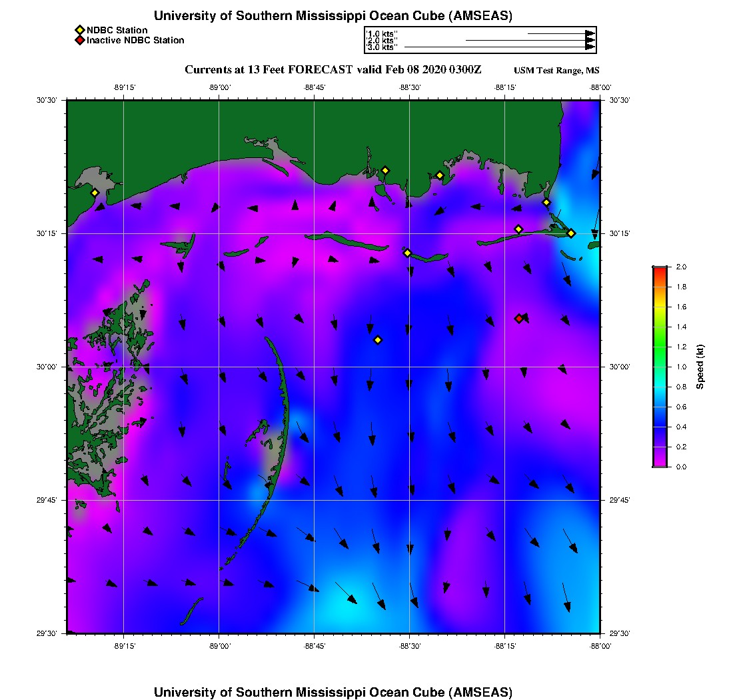
Task: Click the 'USM Test Range, MS' label
Action: [x=556, y=71]
